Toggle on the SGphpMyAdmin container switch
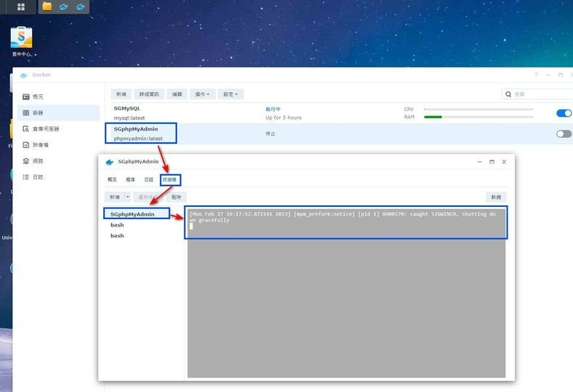Viewport: 573px width, 392px height. [x=564, y=134]
